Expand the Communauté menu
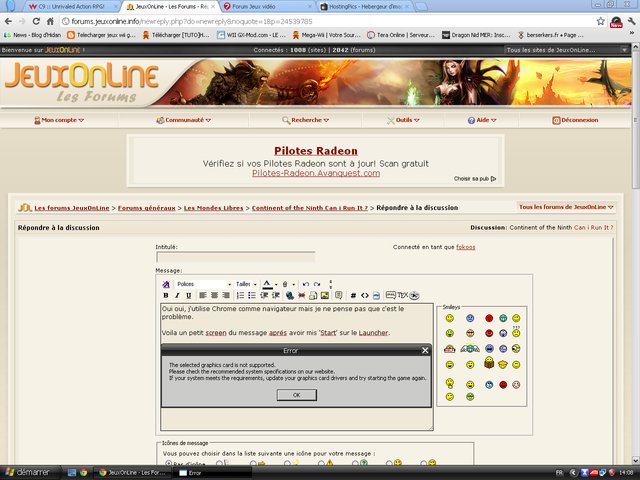This screenshot has width=640, height=480. click(x=184, y=120)
